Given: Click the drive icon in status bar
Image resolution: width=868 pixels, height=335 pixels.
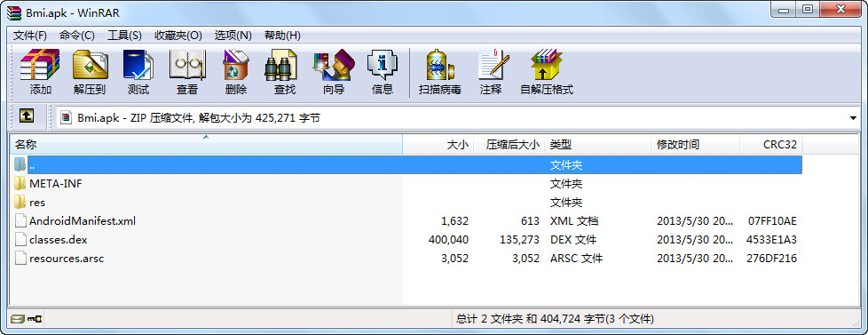Looking at the screenshot, I should pos(17,319).
